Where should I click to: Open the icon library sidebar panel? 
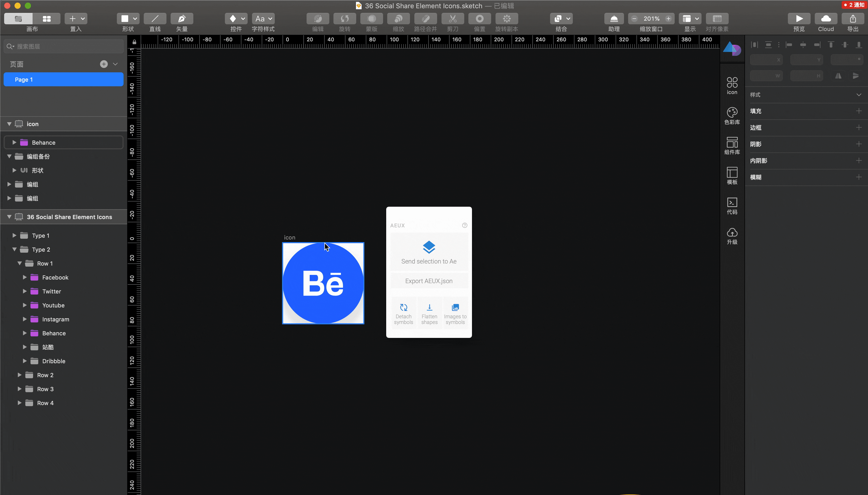(732, 85)
